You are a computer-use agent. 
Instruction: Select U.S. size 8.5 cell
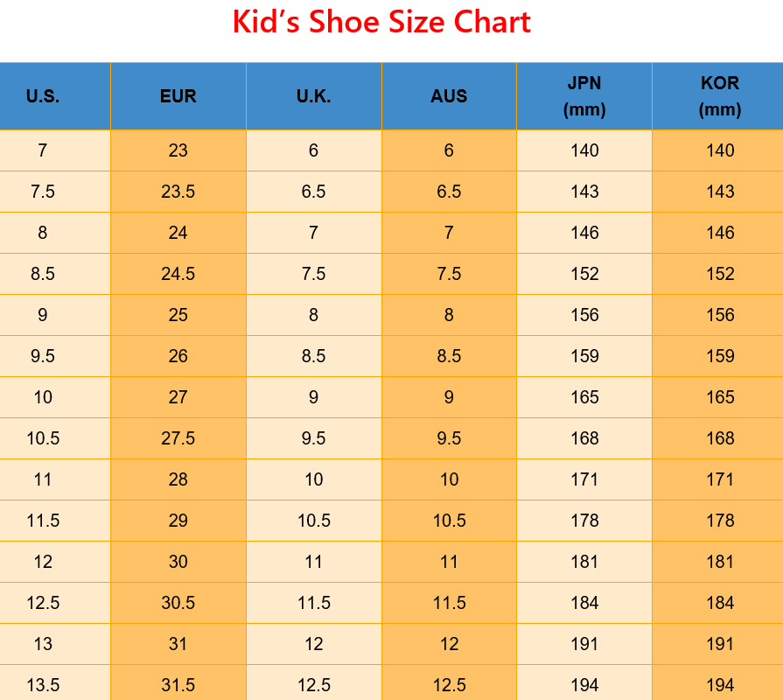tap(43, 274)
